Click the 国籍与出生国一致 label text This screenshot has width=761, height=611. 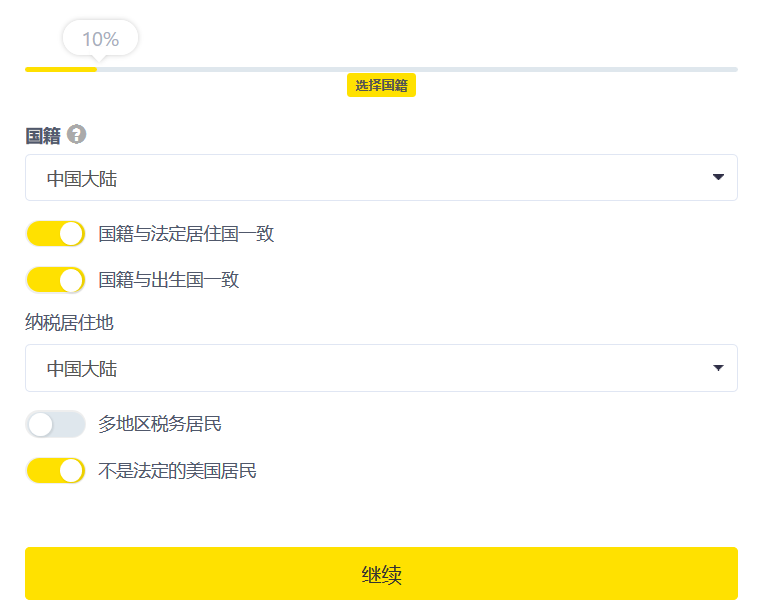(169, 280)
